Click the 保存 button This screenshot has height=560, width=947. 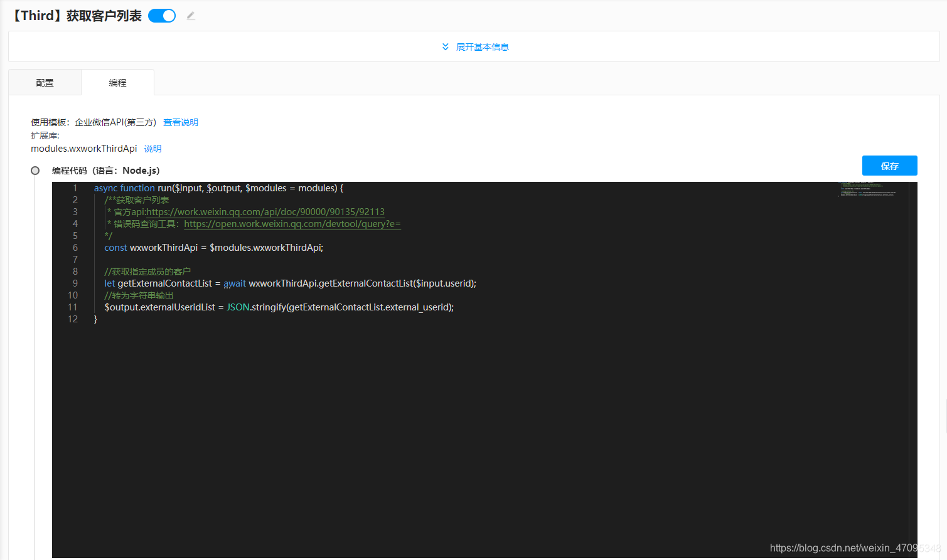889,166
